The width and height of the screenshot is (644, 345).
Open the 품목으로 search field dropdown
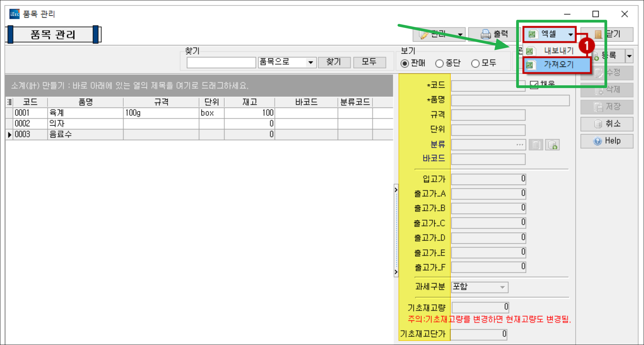pos(311,62)
